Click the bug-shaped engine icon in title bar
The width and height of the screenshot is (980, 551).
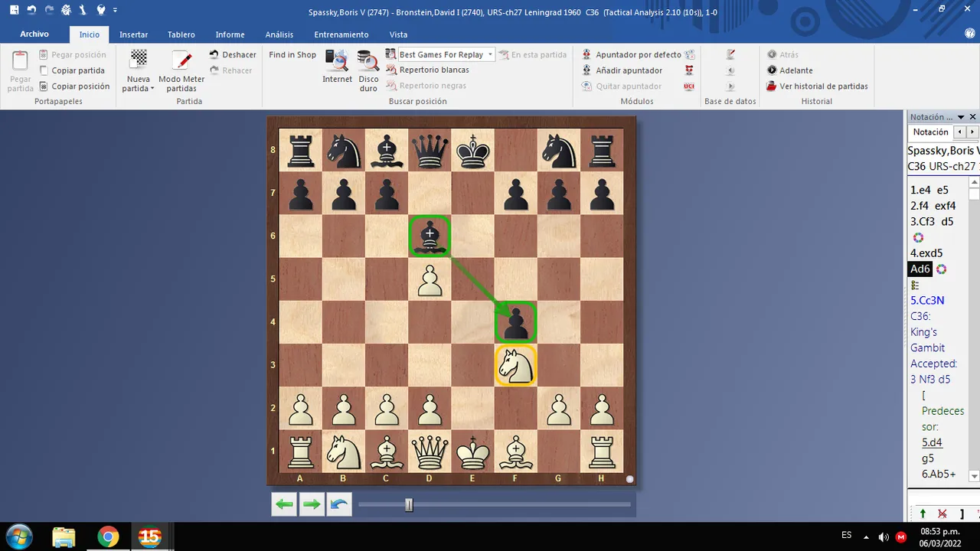point(66,10)
